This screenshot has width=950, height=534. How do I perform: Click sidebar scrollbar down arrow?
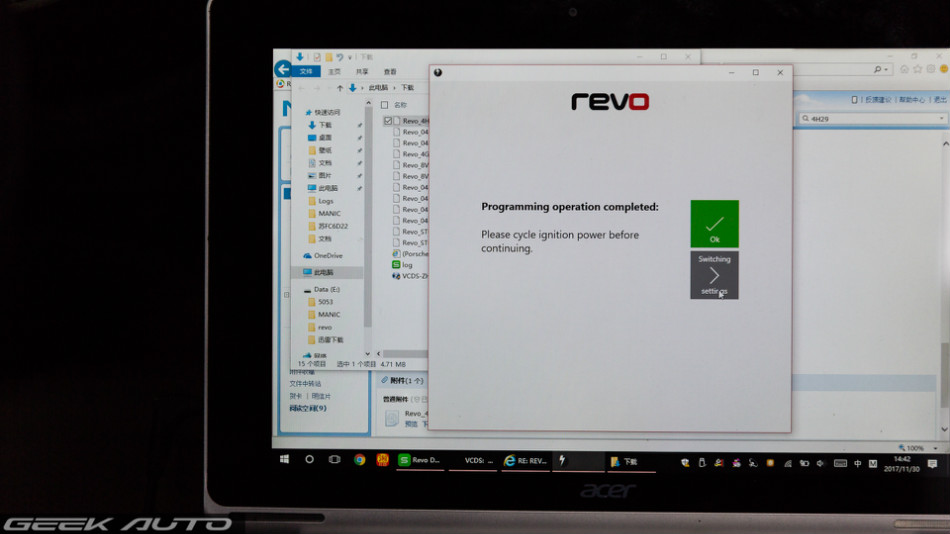367,353
